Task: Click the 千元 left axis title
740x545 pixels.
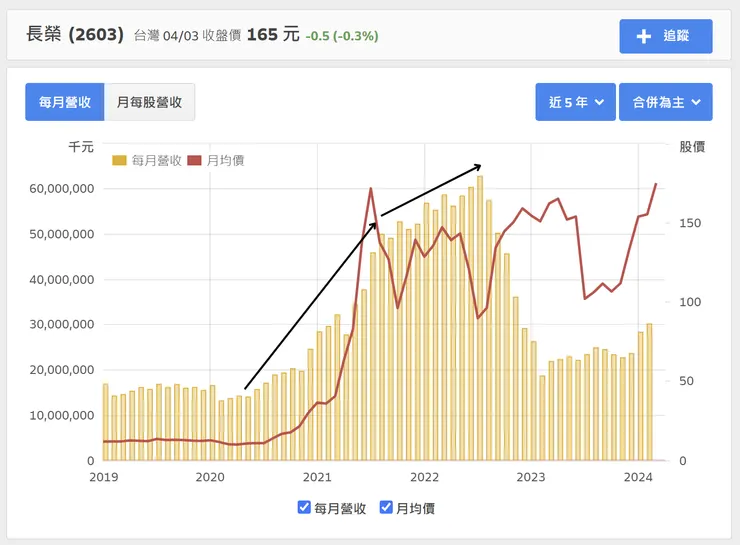Action: (80, 147)
